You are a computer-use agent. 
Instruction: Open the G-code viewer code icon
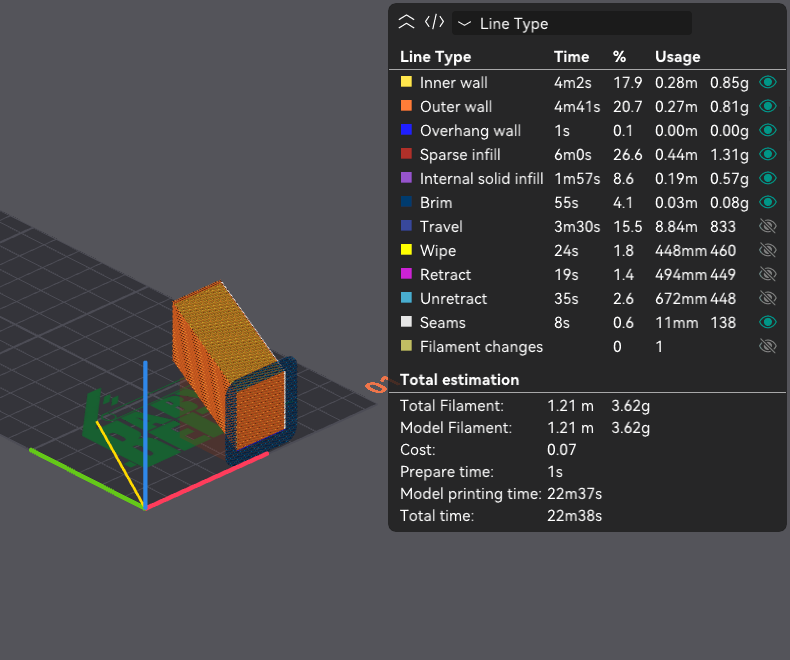click(434, 23)
